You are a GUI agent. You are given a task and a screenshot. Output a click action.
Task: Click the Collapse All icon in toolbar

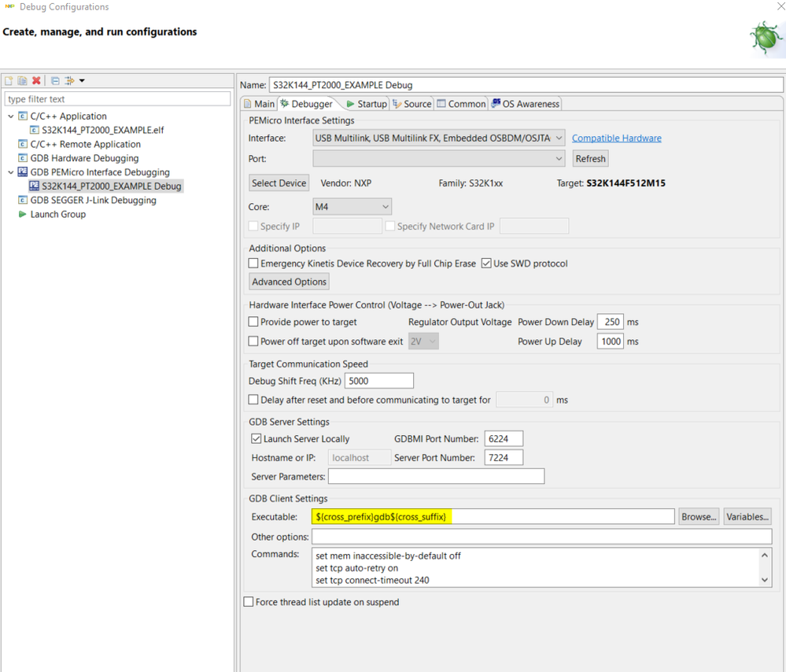pyautogui.click(x=55, y=81)
